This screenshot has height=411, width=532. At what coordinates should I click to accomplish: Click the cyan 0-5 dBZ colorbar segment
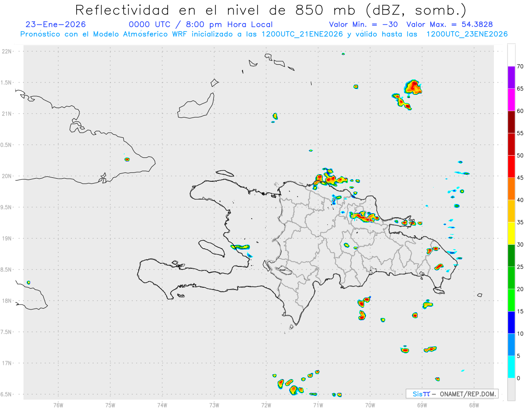[511, 367]
